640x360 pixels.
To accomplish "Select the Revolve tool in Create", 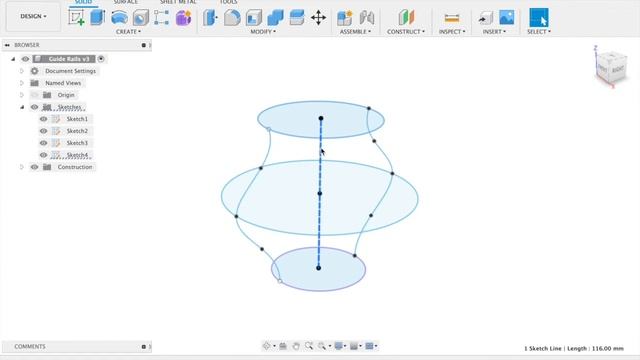I will coord(119,18).
